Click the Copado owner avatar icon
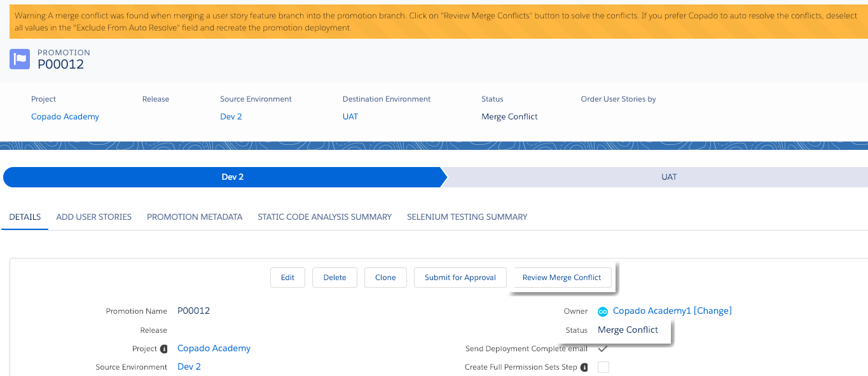 tap(603, 311)
